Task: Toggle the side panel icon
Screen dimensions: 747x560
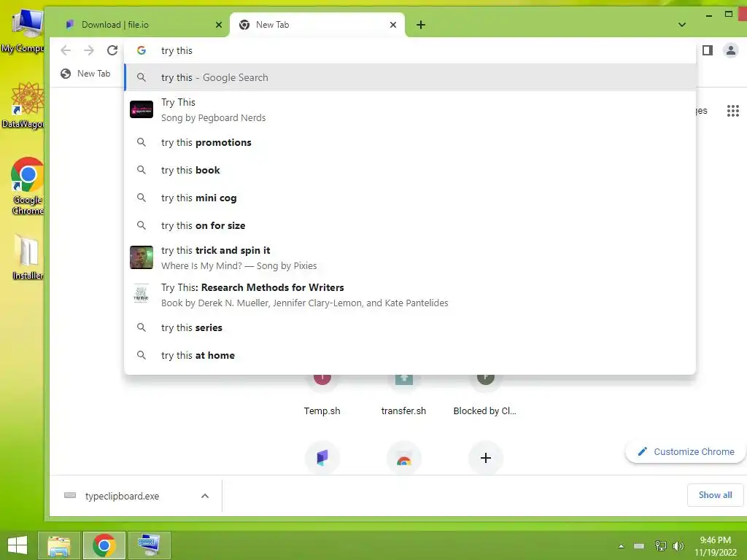Action: (708, 50)
